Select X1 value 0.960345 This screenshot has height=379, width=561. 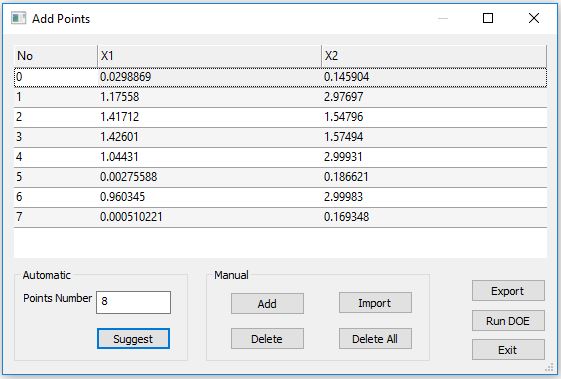[122, 197]
